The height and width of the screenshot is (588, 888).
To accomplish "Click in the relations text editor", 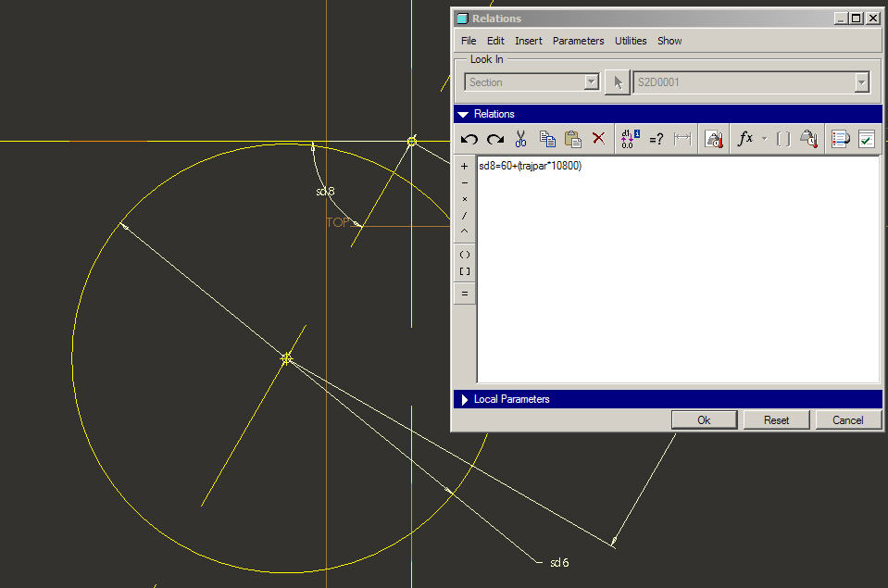I will (679, 269).
